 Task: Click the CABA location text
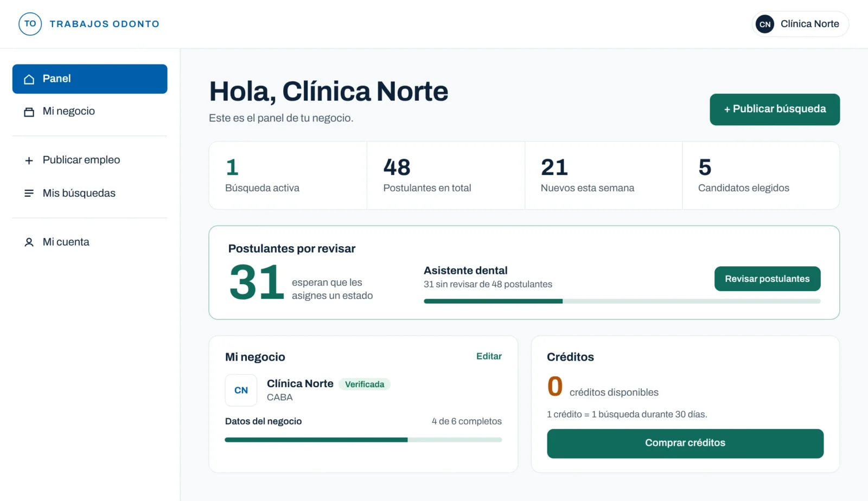(279, 397)
